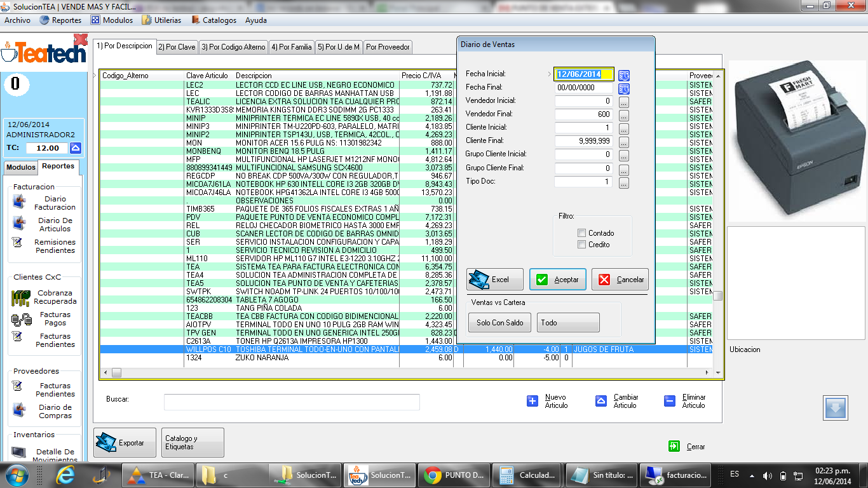Enable the Contado filter checkbox
The width and height of the screenshot is (868, 488).
581,233
